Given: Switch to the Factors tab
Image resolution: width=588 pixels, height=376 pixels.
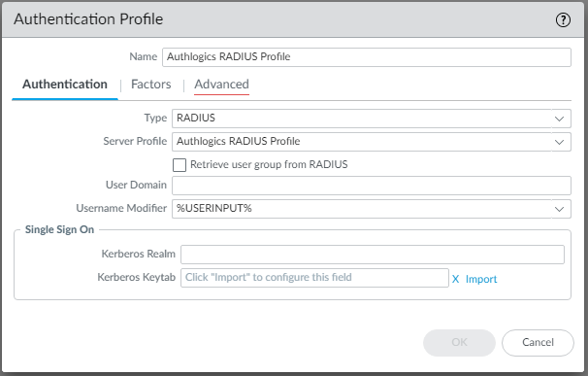Looking at the screenshot, I should click(150, 85).
